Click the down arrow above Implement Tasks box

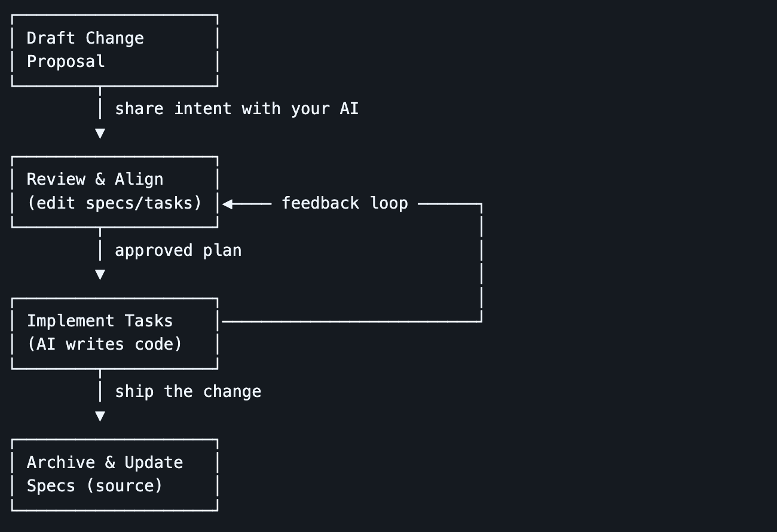point(100,274)
